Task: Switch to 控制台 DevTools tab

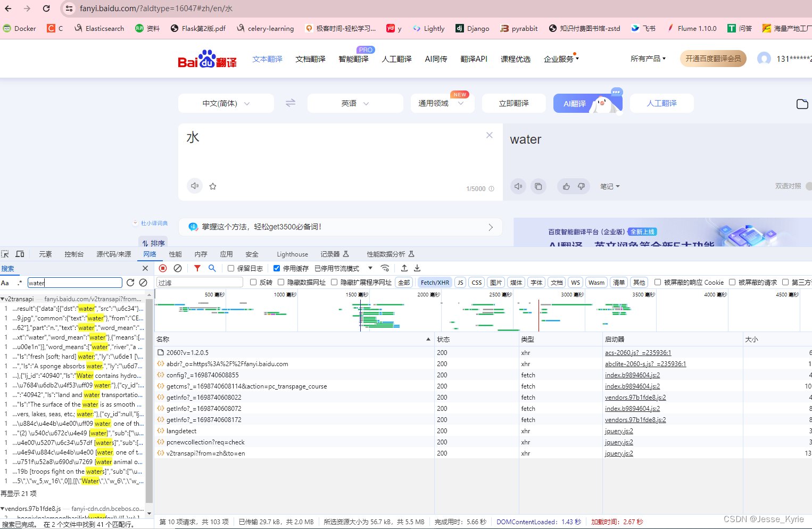Action: pos(74,254)
